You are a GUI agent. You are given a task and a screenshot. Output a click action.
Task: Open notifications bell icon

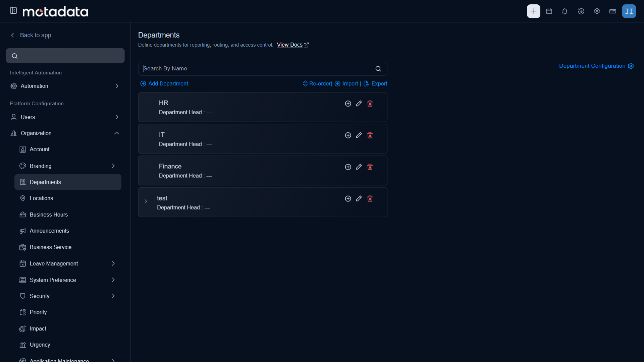[565, 11]
